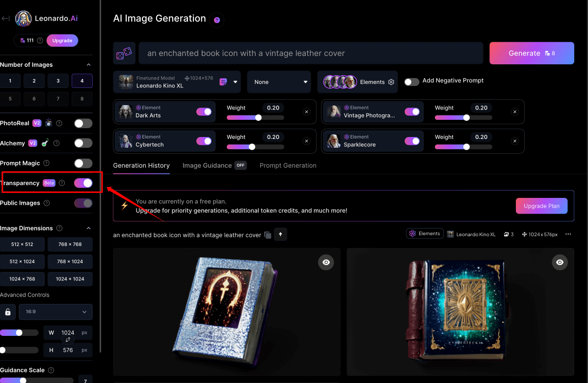
Task: Click the Generate button
Action: click(x=532, y=53)
